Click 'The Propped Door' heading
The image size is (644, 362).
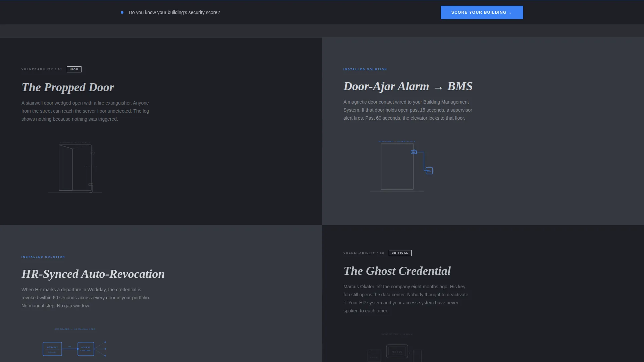tap(68, 87)
